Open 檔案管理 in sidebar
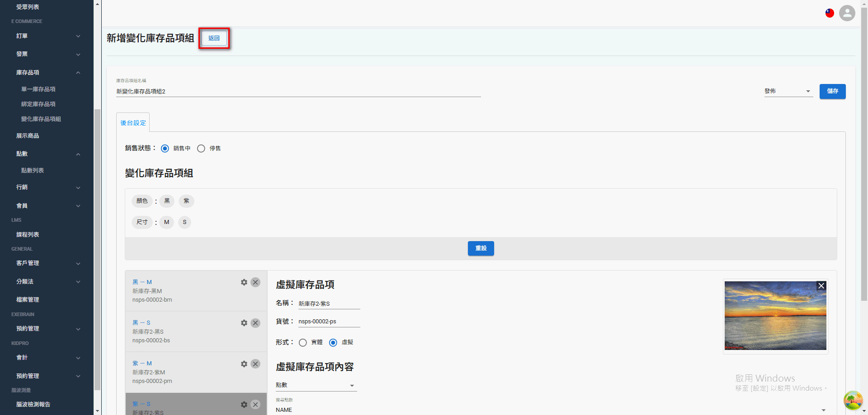 [28, 300]
